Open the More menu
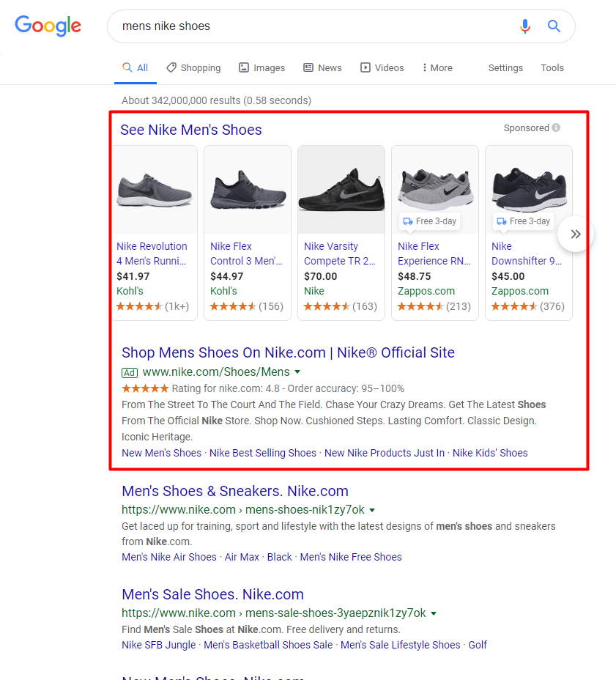Image resolution: width=616 pixels, height=680 pixels. click(x=437, y=67)
